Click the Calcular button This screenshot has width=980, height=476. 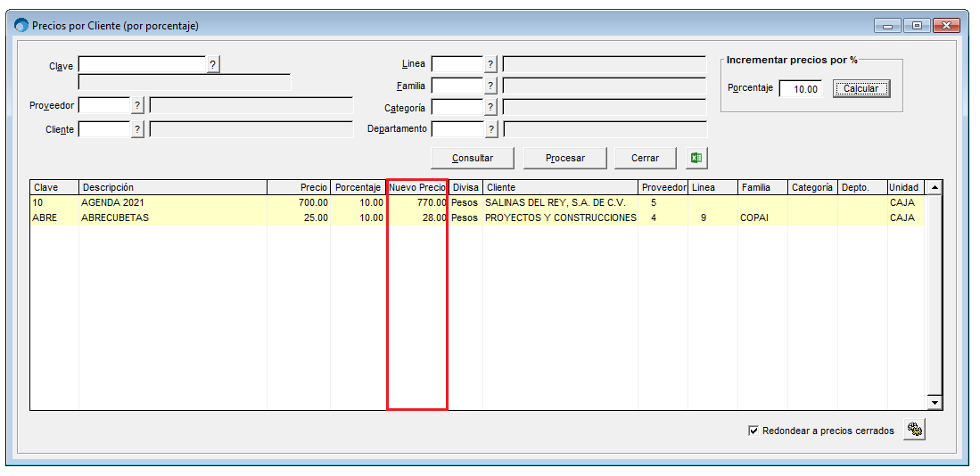click(x=861, y=89)
